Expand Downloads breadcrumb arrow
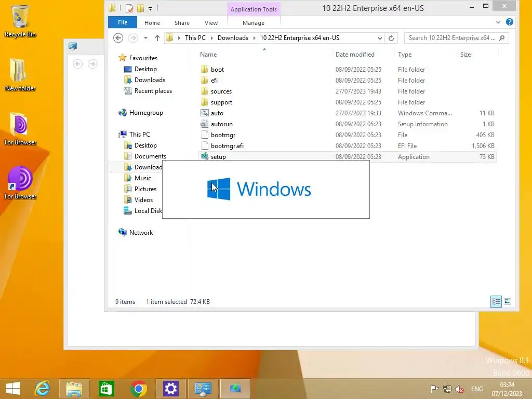The width and height of the screenshot is (532, 399). (x=254, y=38)
